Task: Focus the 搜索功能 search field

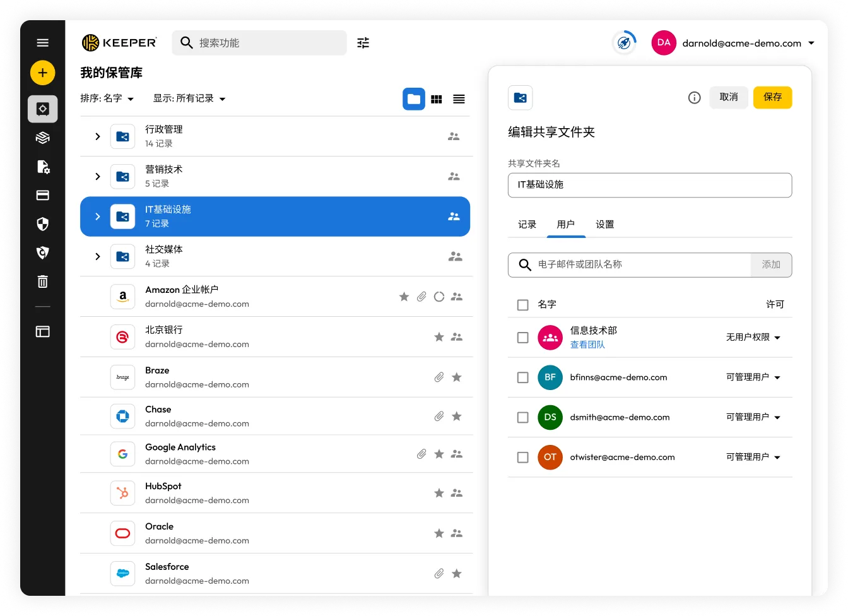Action: tap(259, 43)
